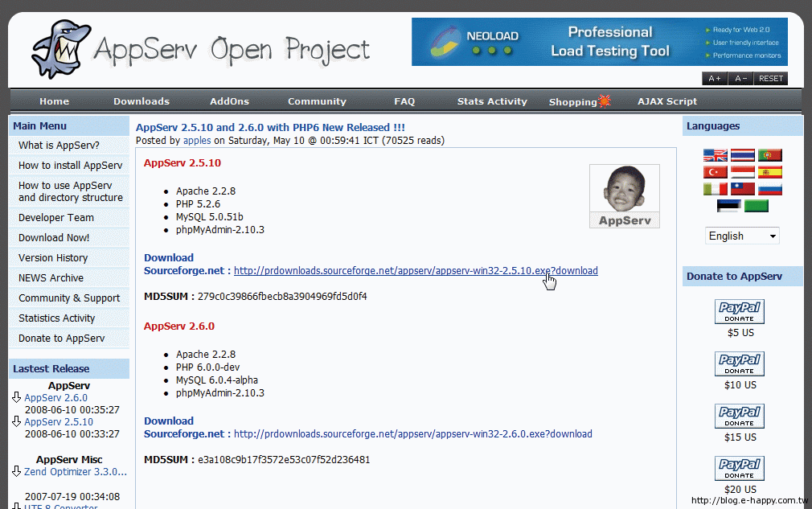
Task: Click appserv-win32-2.6.0.exe download link
Action: [412, 434]
